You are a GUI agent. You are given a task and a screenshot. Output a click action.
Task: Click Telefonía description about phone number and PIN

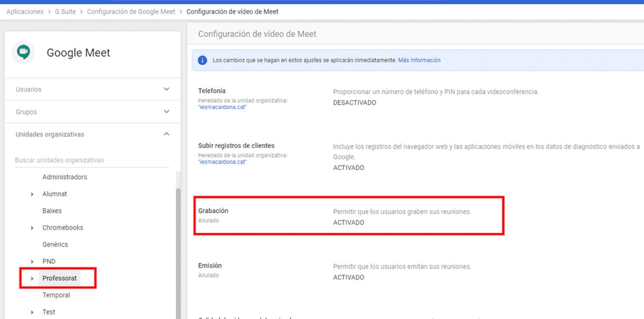pyautogui.click(x=436, y=92)
